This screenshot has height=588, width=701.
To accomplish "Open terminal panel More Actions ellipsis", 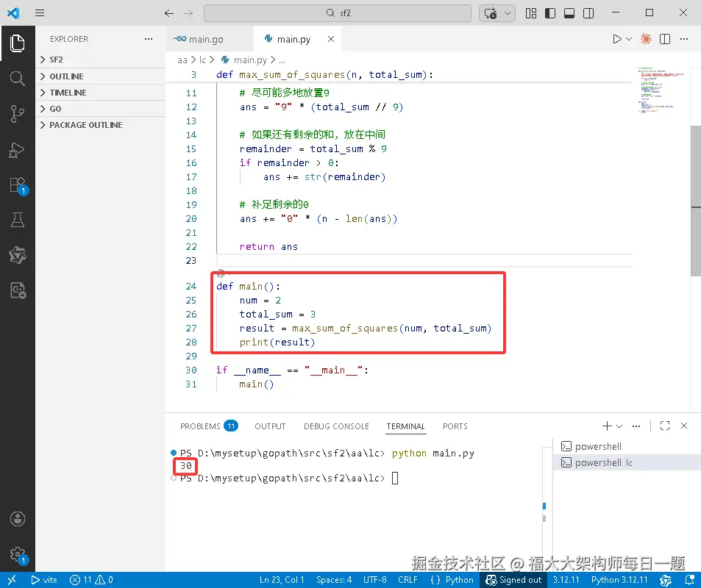I will (x=636, y=426).
